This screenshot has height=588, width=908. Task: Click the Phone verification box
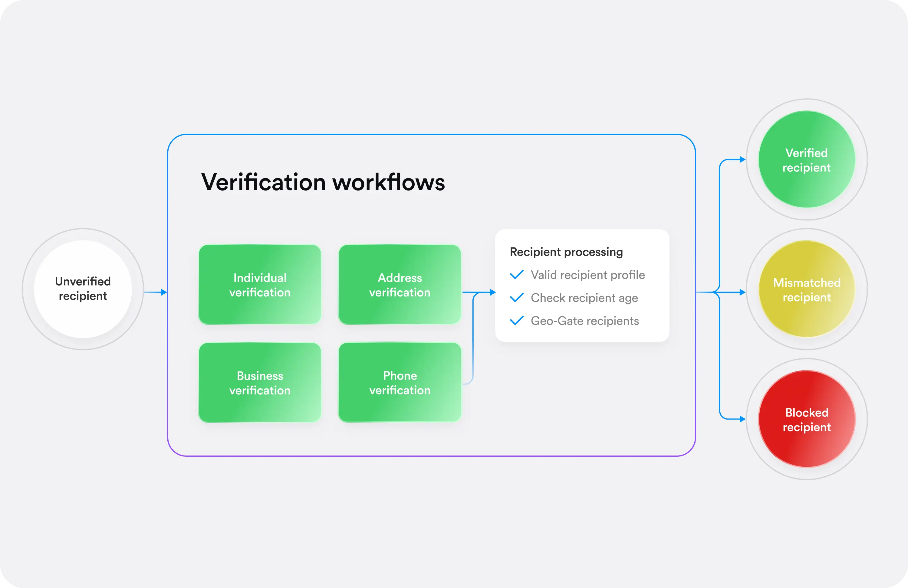[400, 382]
